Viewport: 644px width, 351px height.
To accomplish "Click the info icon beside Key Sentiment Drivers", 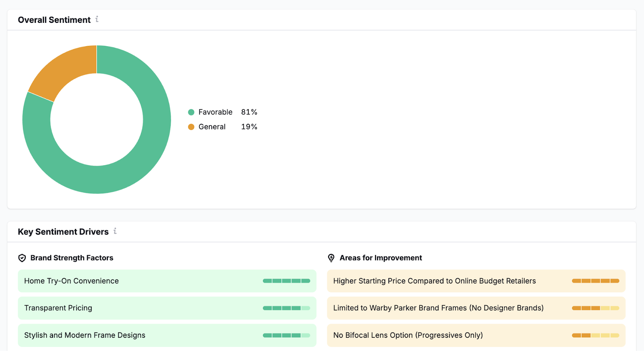I will click(x=115, y=231).
